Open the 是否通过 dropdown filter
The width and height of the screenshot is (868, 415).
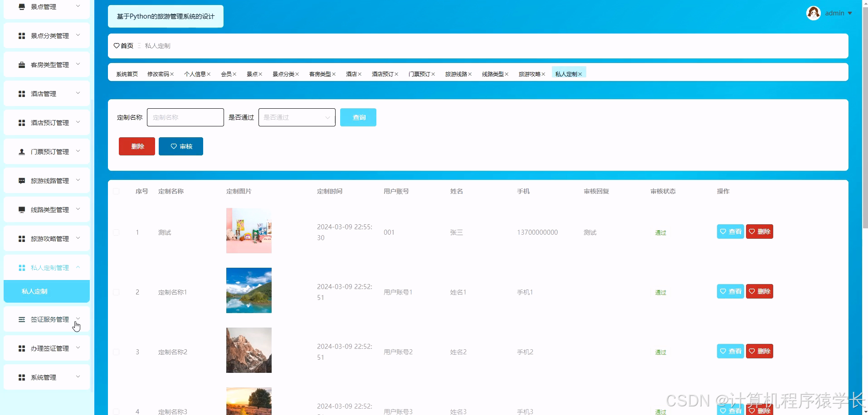(297, 117)
